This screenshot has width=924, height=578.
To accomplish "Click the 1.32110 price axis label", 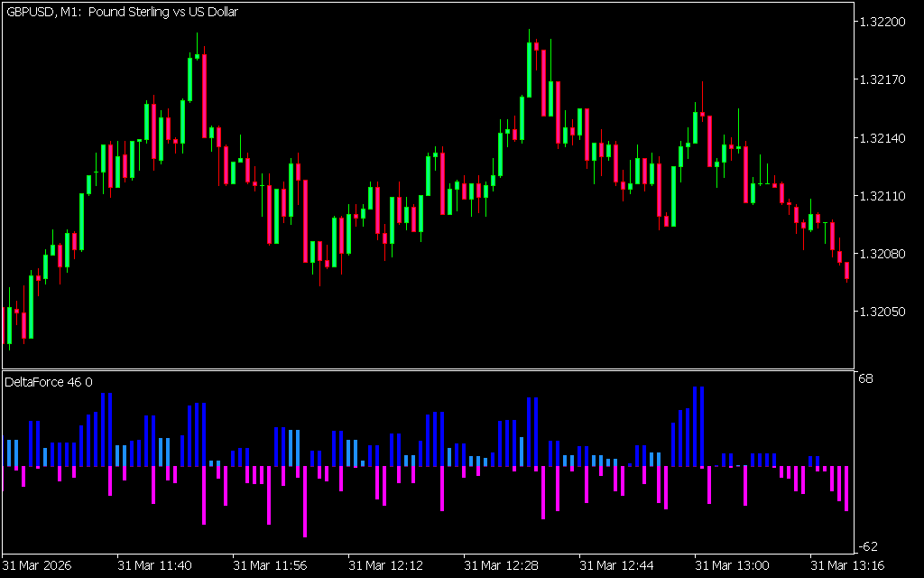I will tap(884, 196).
